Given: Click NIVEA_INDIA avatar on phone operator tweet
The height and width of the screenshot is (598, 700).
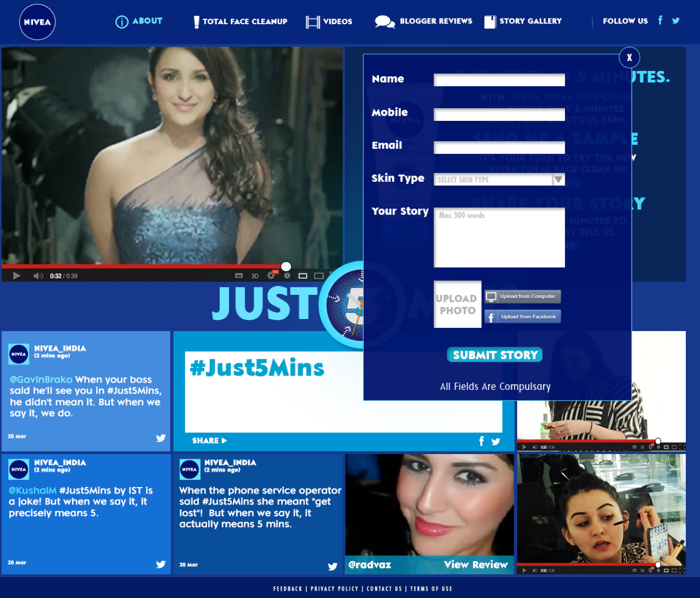Looking at the screenshot, I should pos(189,469).
